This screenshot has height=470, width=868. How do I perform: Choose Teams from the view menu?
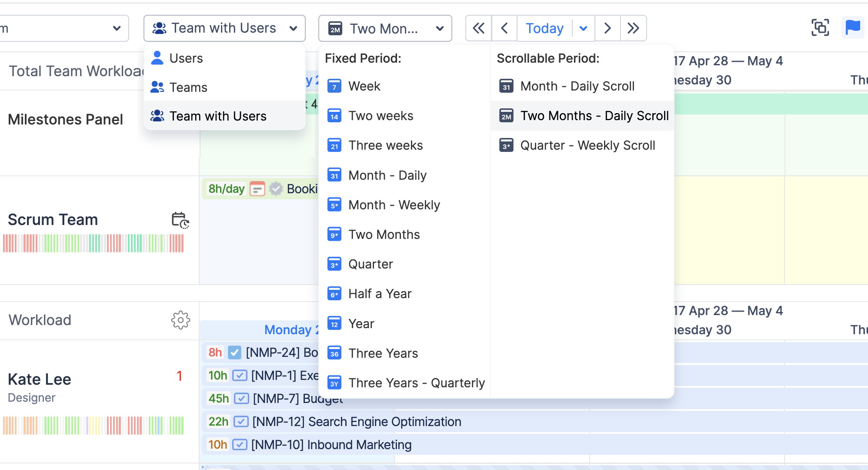coord(188,87)
